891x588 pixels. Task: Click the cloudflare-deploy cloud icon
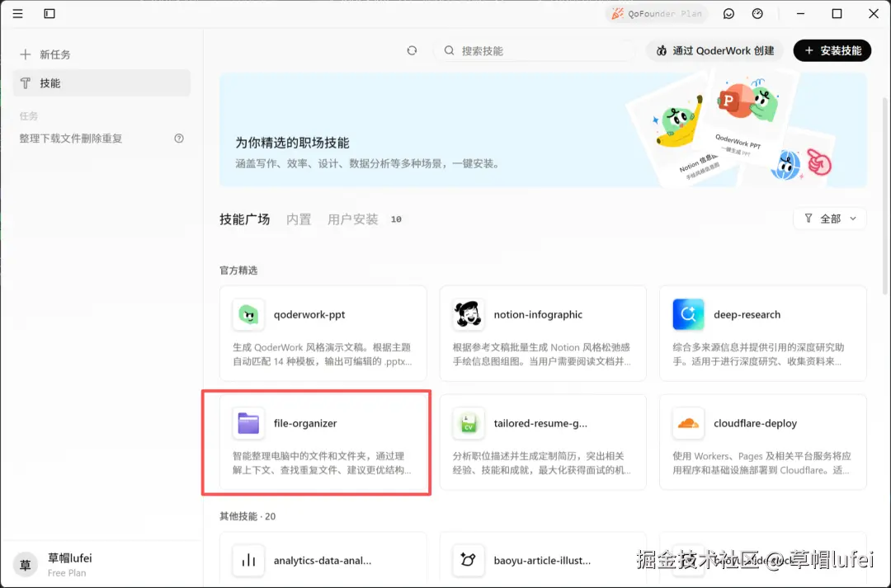[688, 423]
